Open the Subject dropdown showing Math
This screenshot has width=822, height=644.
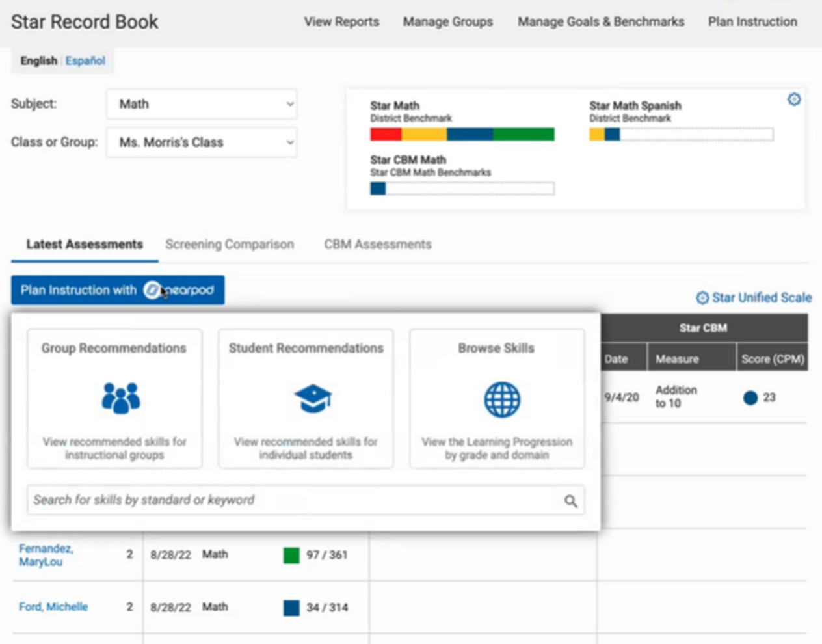(x=202, y=104)
